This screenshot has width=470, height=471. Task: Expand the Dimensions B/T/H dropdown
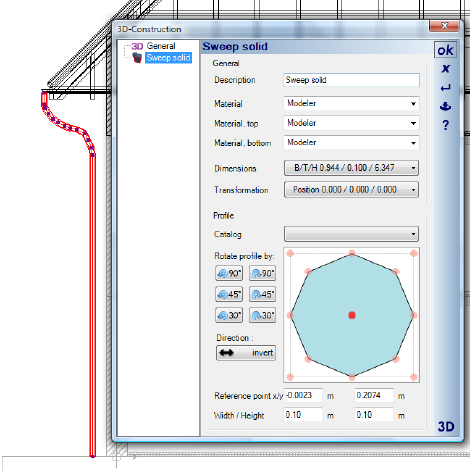(x=351, y=168)
